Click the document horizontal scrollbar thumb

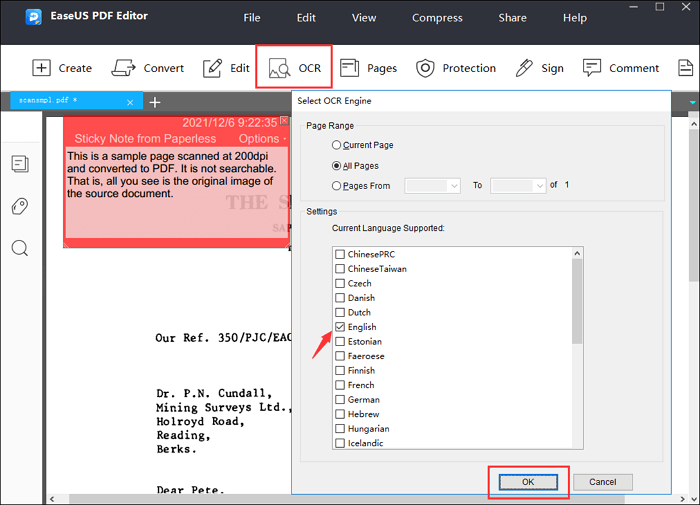346,499
